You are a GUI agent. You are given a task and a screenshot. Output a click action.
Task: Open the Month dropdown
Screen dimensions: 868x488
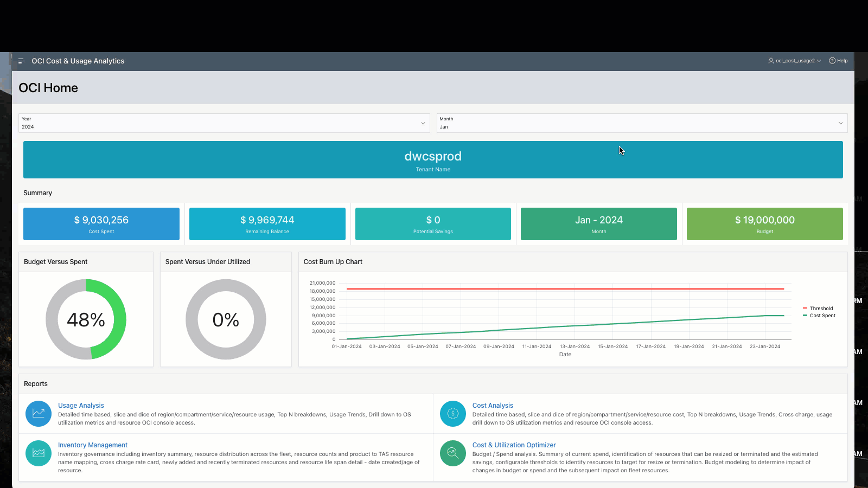pos(839,123)
